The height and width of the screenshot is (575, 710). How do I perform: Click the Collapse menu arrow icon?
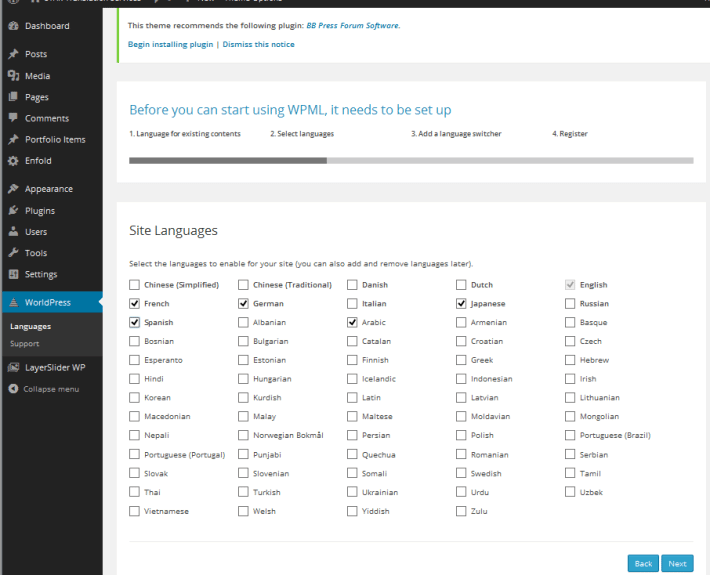point(14,388)
